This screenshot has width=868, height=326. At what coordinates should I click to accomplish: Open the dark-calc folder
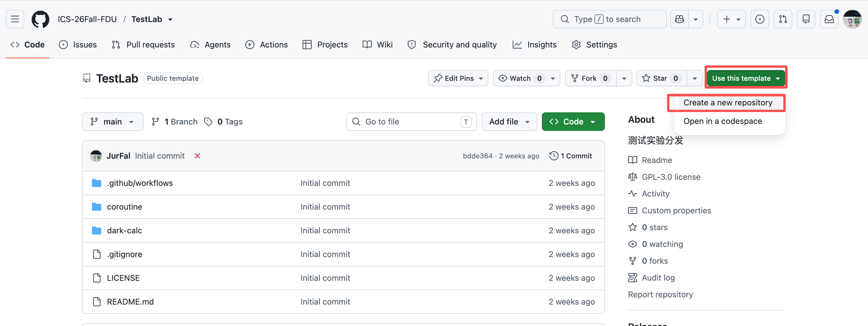pyautogui.click(x=124, y=230)
